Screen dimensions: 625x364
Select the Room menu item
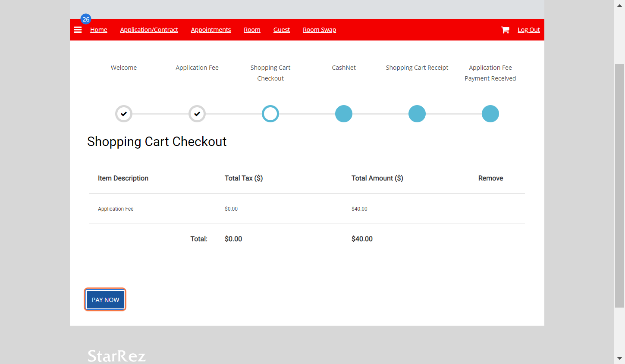click(252, 30)
